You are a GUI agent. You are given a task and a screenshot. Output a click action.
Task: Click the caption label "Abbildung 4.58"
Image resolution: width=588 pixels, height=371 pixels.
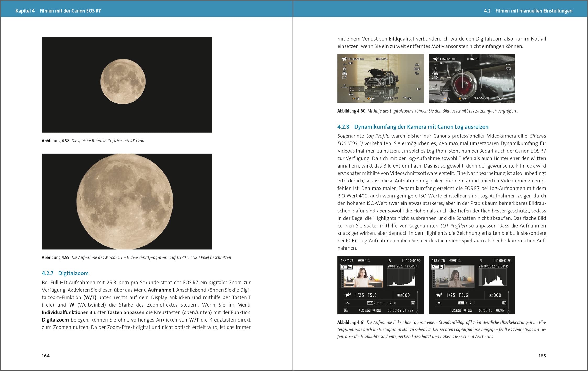pos(56,141)
